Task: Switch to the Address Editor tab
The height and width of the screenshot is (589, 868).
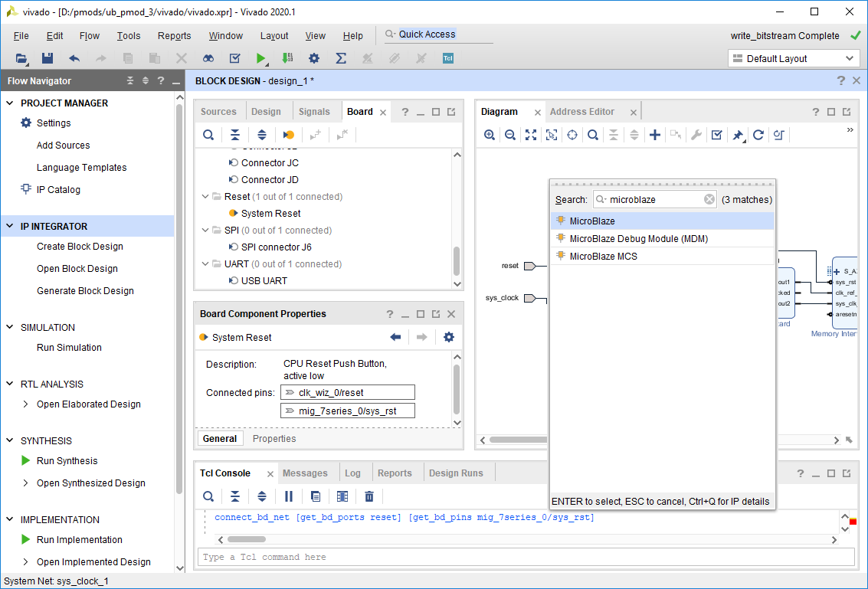Action: coord(581,111)
